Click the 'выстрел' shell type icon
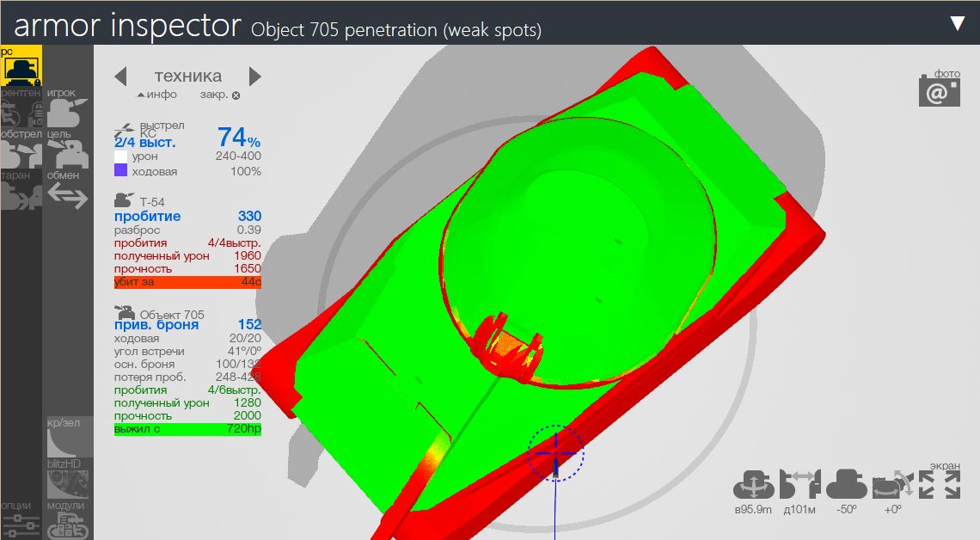 click(125, 129)
